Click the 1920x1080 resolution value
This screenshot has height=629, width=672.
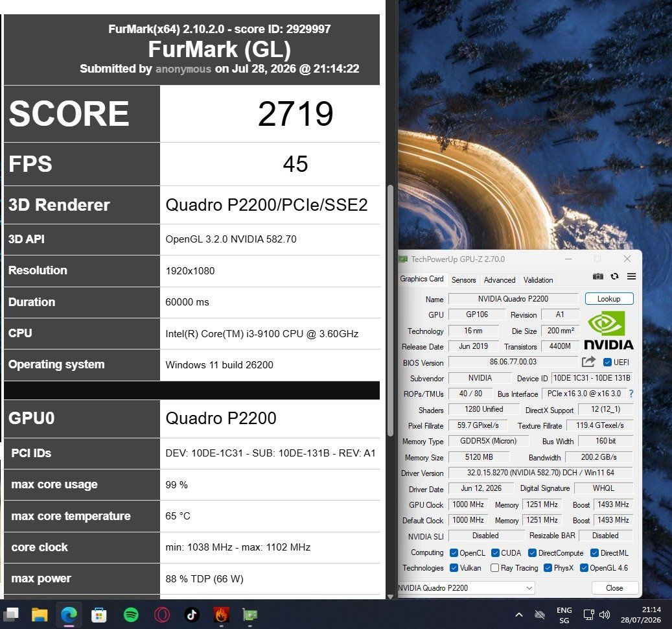coord(190,271)
